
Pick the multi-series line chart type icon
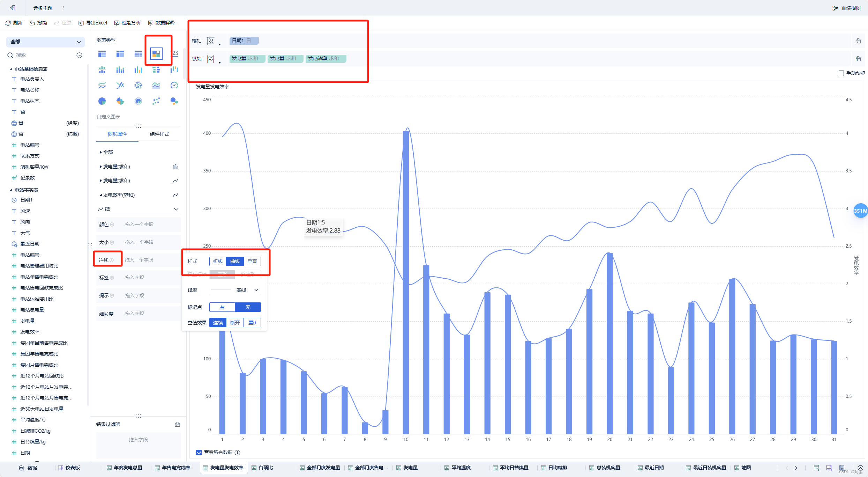click(120, 85)
